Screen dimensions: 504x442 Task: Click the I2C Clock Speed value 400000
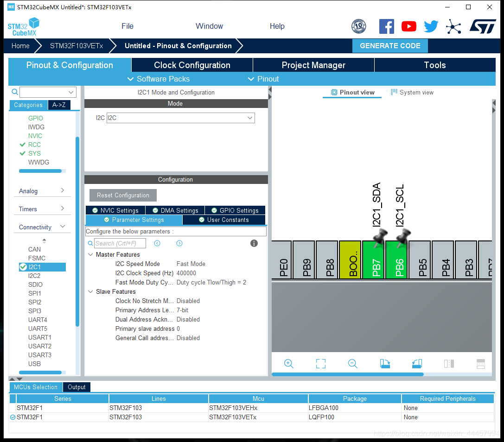[x=186, y=273]
